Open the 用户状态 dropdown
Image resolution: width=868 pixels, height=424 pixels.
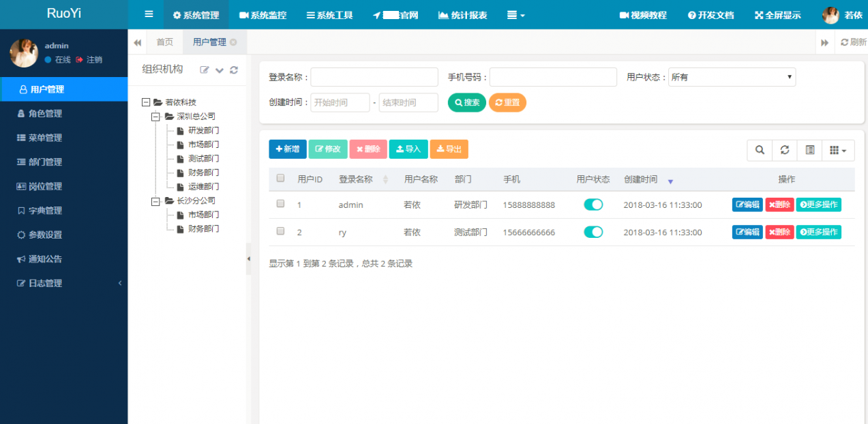pyautogui.click(x=732, y=77)
